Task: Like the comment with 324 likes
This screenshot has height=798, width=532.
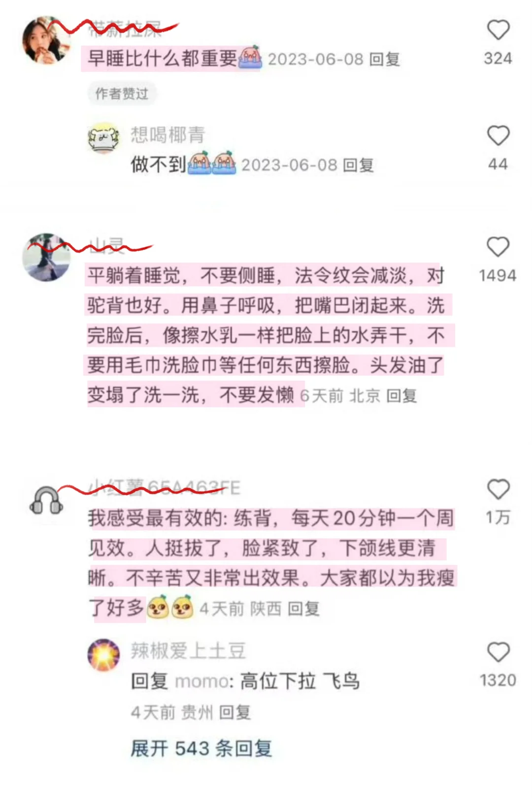Action: tap(498, 30)
